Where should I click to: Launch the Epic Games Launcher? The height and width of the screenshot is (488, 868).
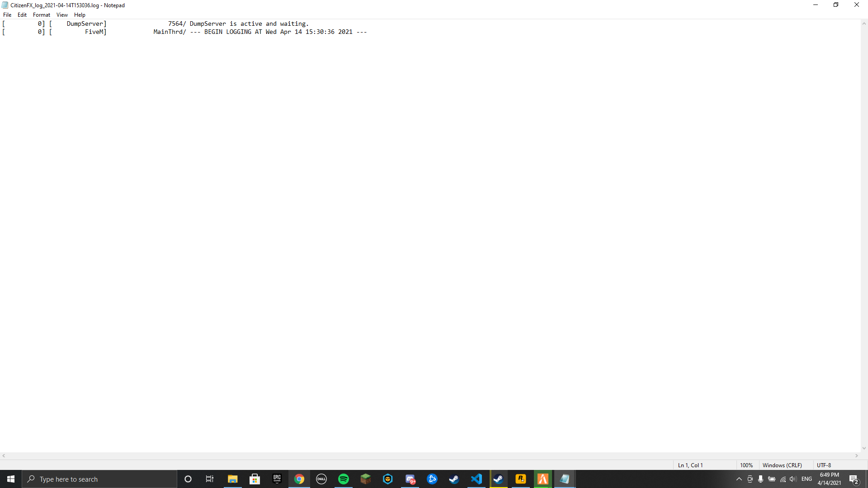(277, 479)
